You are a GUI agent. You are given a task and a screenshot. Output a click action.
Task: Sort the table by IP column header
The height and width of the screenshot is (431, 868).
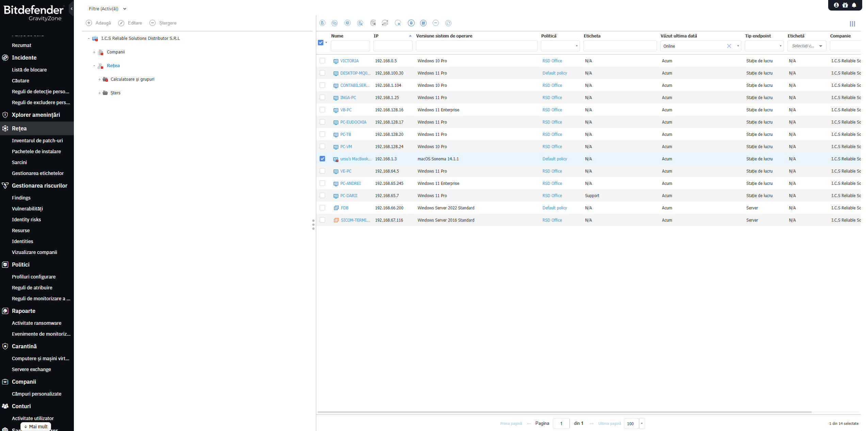[x=376, y=36]
